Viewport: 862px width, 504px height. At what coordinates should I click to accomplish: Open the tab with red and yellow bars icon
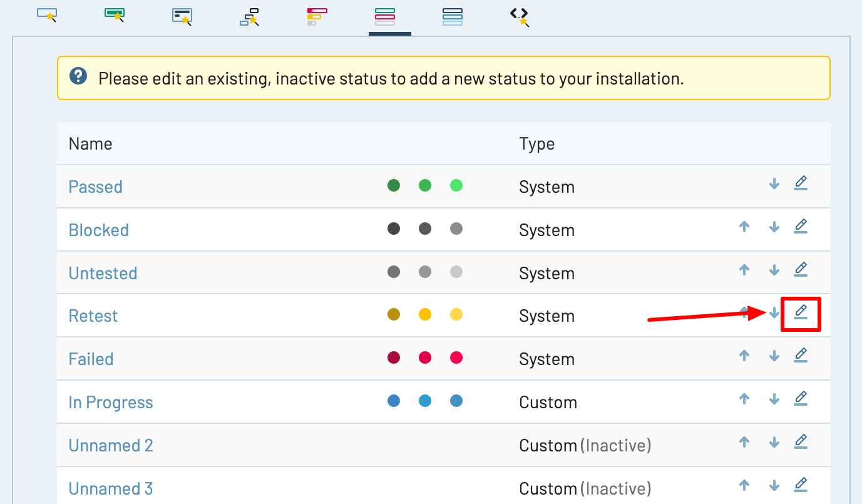(x=317, y=16)
